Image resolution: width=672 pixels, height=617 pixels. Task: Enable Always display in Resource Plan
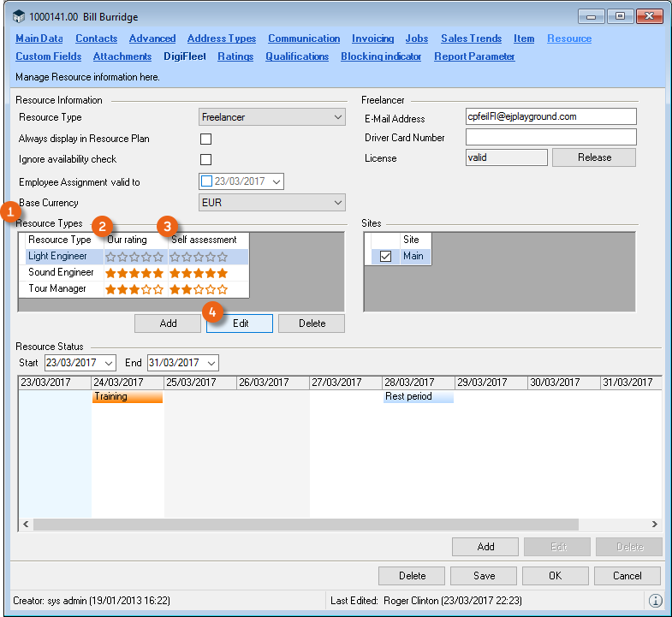(205, 139)
